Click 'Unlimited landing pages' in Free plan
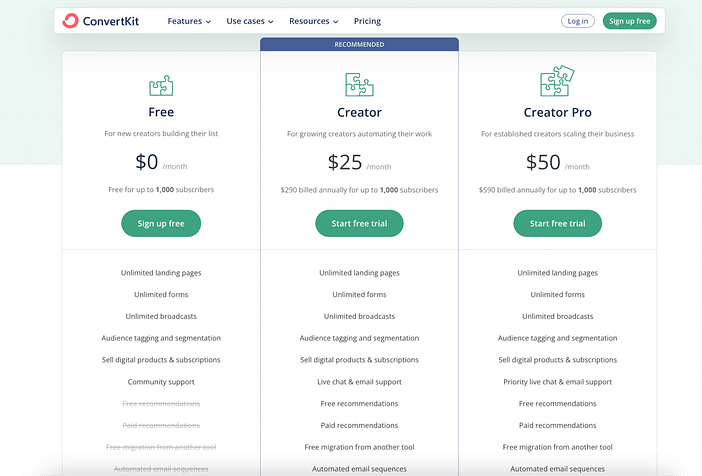 [x=161, y=273]
